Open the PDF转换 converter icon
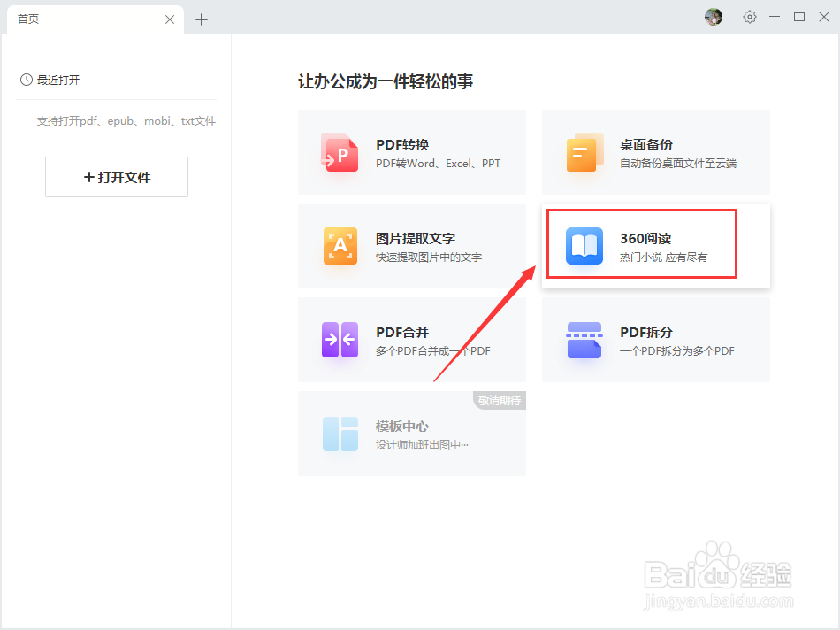Viewport: 840px width, 630px height. click(340, 153)
